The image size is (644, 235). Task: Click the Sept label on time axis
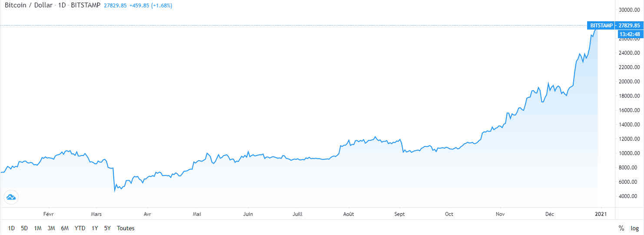400,214
